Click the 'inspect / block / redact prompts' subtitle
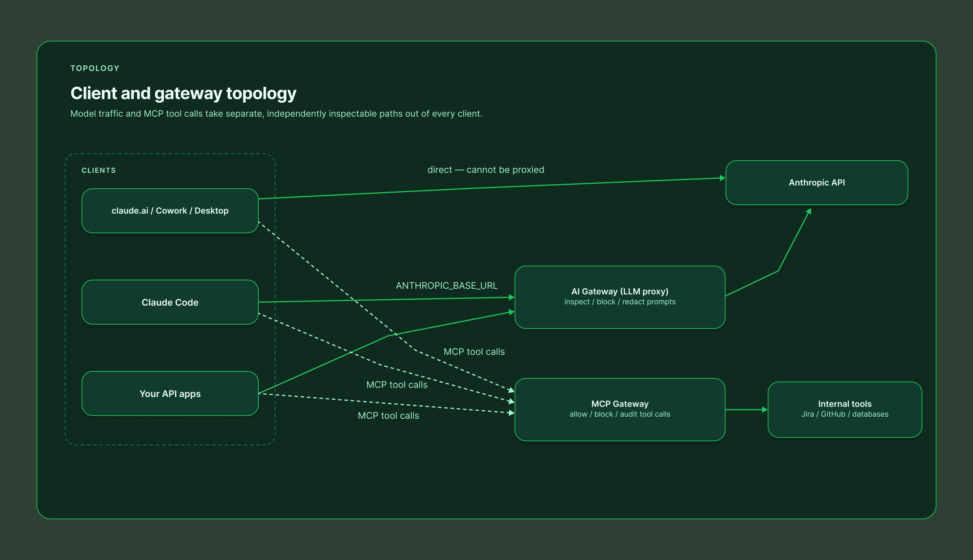 [620, 302]
